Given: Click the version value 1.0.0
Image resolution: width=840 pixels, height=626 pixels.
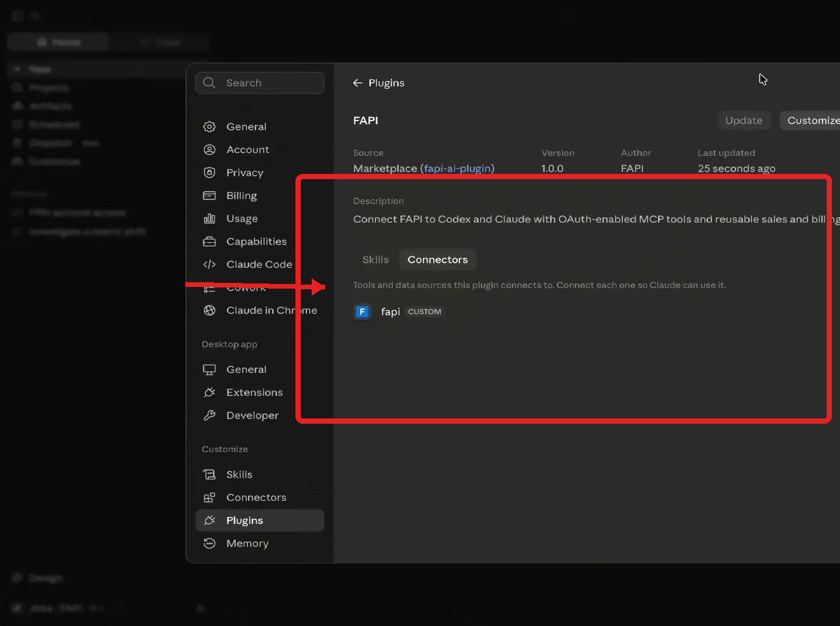Looking at the screenshot, I should 552,168.
